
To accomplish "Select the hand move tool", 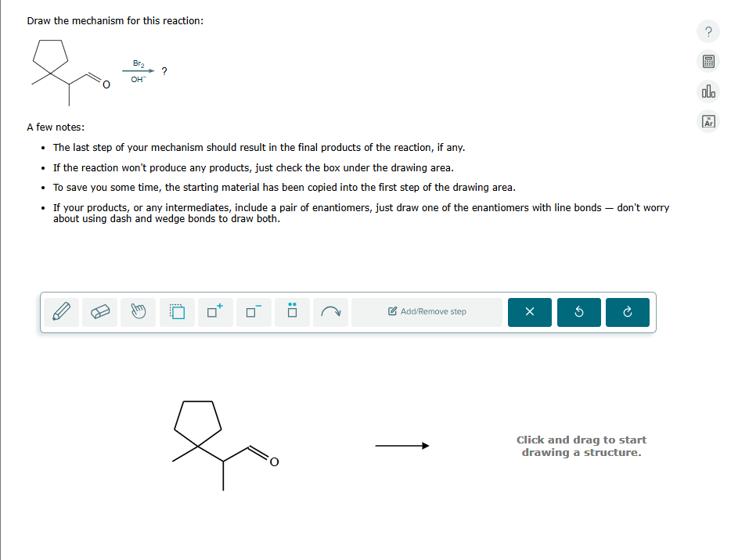I will pyautogui.click(x=138, y=312).
